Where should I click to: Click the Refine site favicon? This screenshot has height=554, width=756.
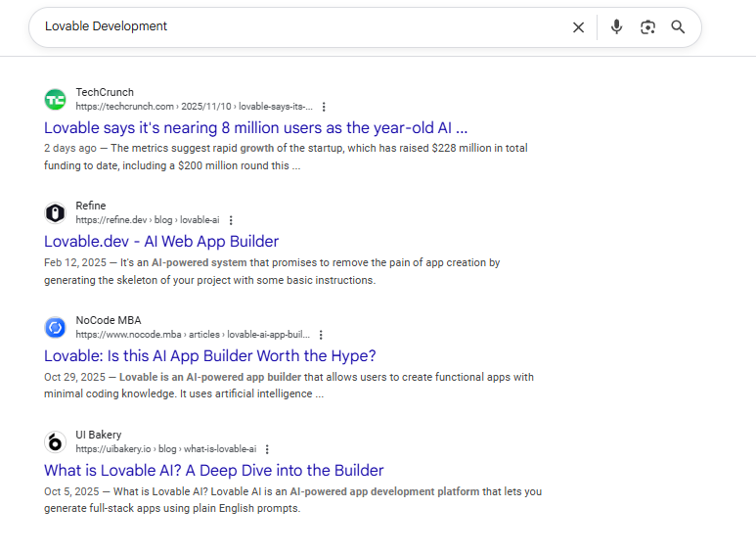(x=55, y=212)
